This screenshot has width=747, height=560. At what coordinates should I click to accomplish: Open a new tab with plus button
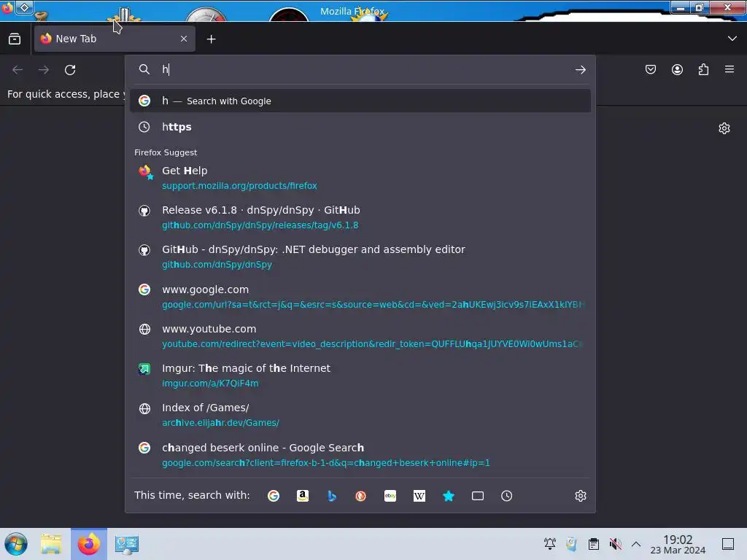coord(211,39)
